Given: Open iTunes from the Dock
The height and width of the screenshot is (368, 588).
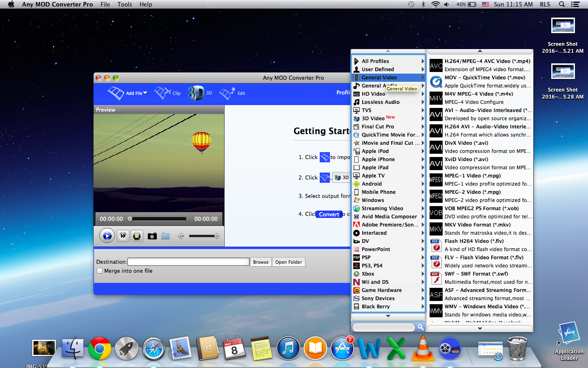Looking at the screenshot, I should click(x=288, y=349).
